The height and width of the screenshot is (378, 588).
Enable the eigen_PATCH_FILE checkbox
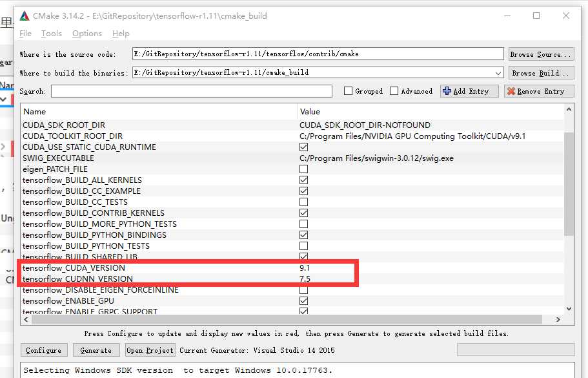point(304,169)
